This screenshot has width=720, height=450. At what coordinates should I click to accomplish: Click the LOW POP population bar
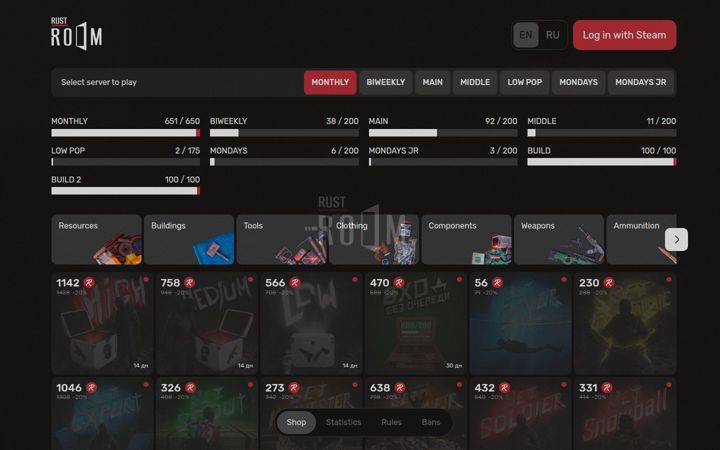pos(125,162)
